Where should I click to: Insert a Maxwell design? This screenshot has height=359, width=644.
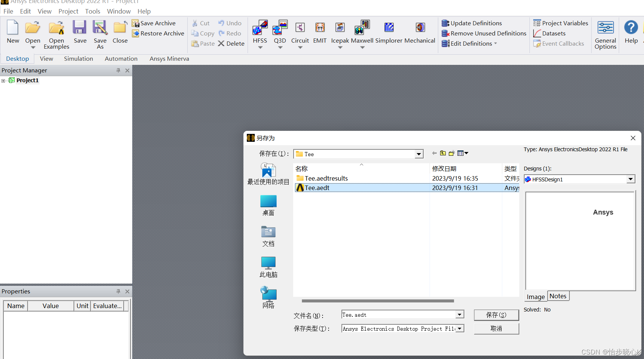click(362, 28)
